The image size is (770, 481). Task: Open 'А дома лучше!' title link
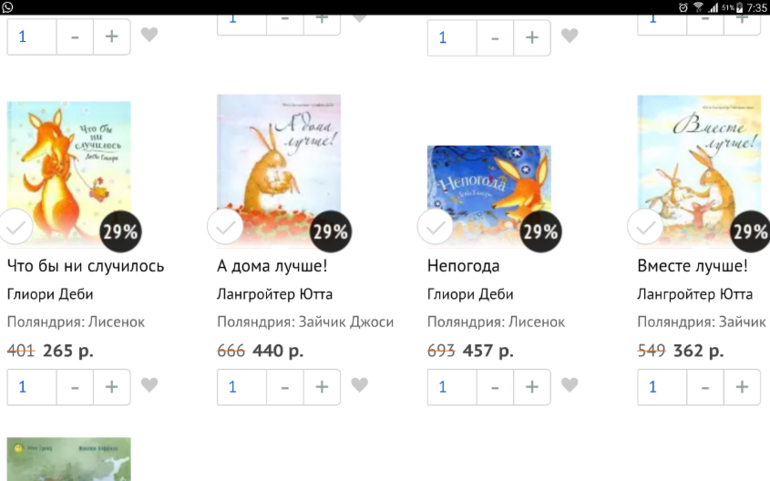click(x=272, y=266)
